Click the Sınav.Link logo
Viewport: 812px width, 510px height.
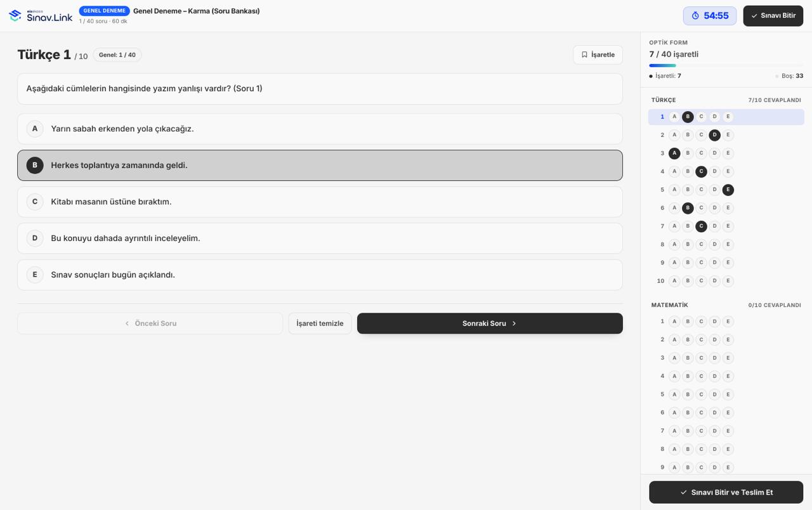click(41, 16)
